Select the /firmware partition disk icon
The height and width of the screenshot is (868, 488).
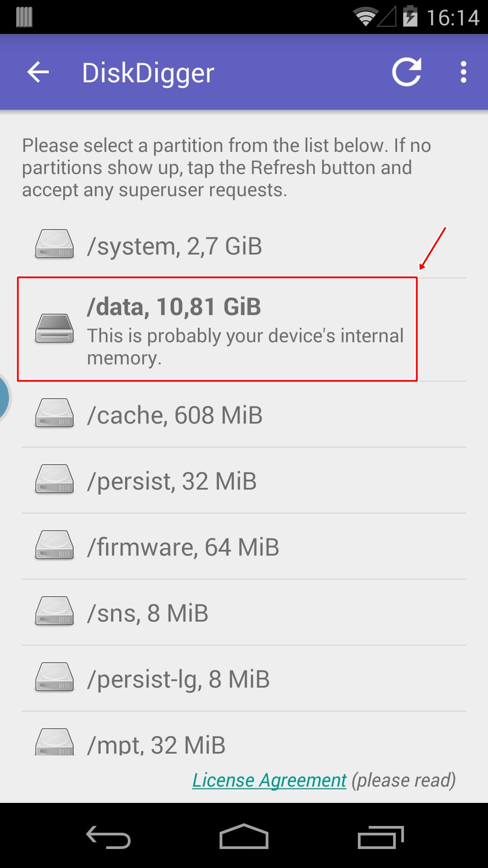point(53,546)
